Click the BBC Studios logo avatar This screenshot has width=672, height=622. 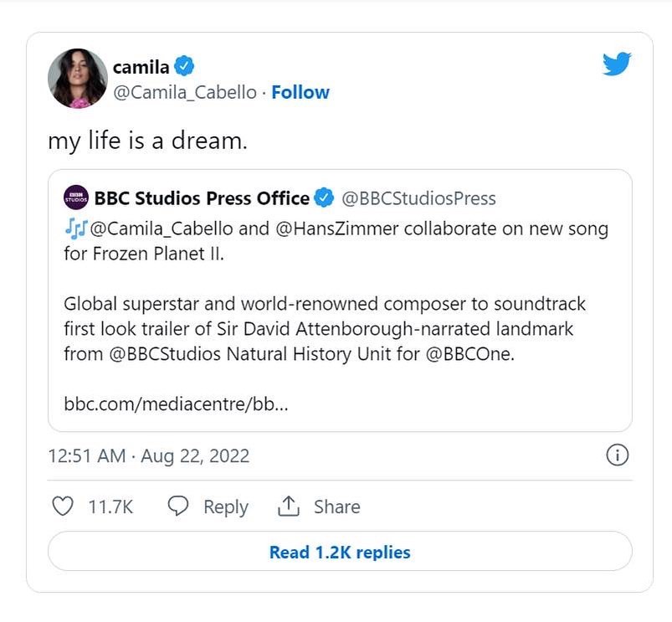75,198
